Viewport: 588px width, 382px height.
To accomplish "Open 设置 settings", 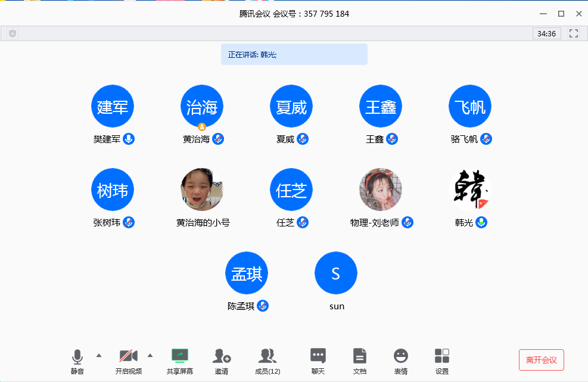I will pos(442,361).
